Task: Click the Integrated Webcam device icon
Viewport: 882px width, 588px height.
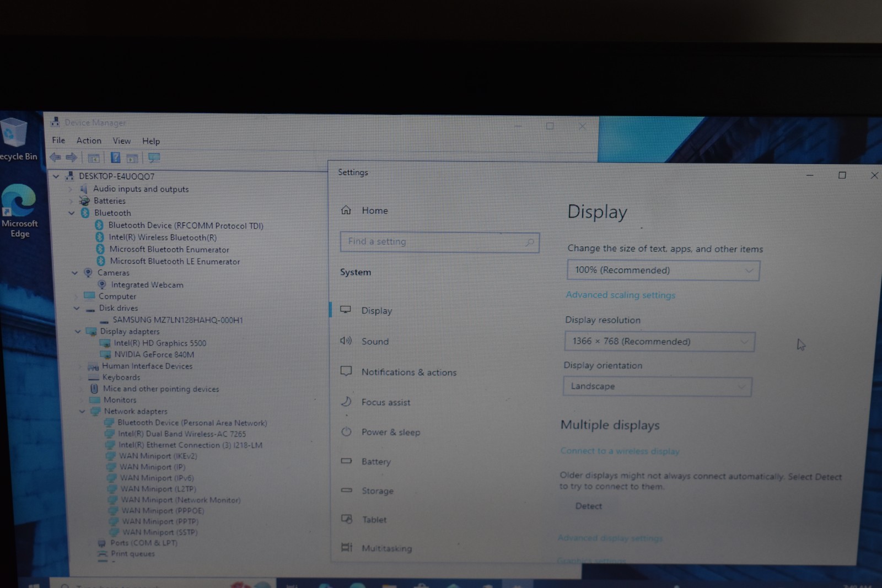Action: coord(102,284)
